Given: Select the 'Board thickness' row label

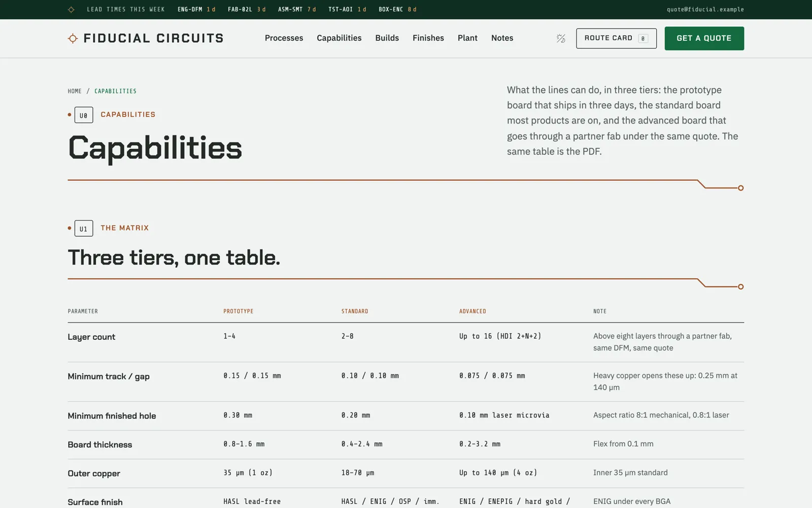Looking at the screenshot, I should 100,445.
